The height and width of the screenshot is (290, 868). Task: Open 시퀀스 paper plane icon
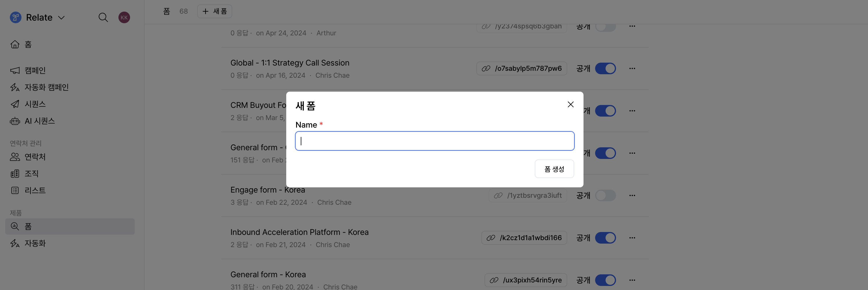(x=15, y=104)
